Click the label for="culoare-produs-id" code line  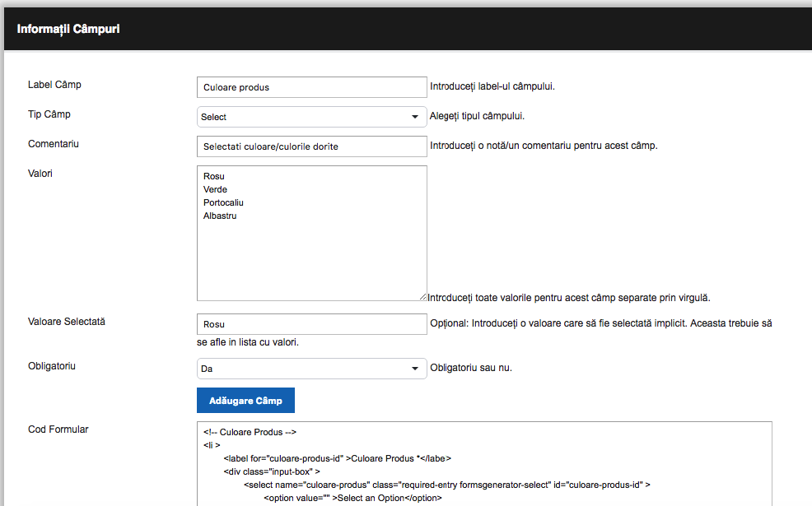click(337, 458)
